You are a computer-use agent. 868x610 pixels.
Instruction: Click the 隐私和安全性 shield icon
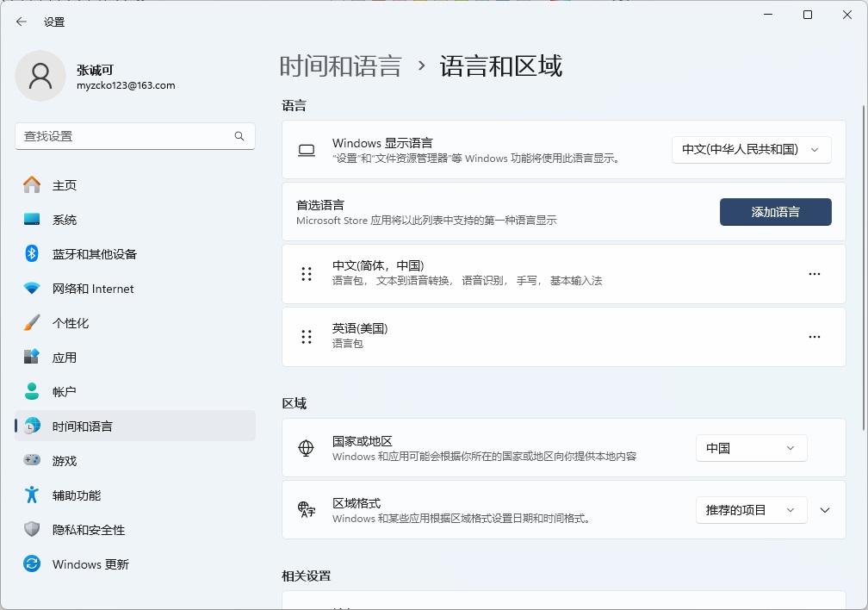32,530
